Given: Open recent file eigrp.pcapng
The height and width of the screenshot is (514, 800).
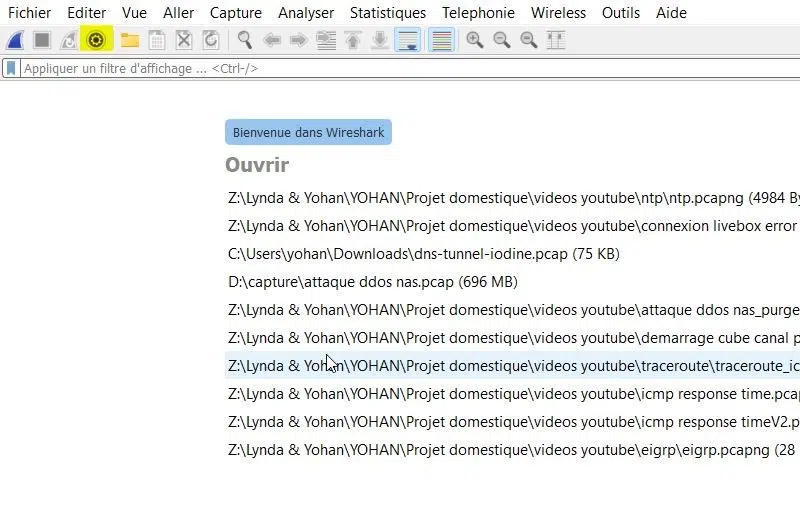Looking at the screenshot, I should 512,450.
